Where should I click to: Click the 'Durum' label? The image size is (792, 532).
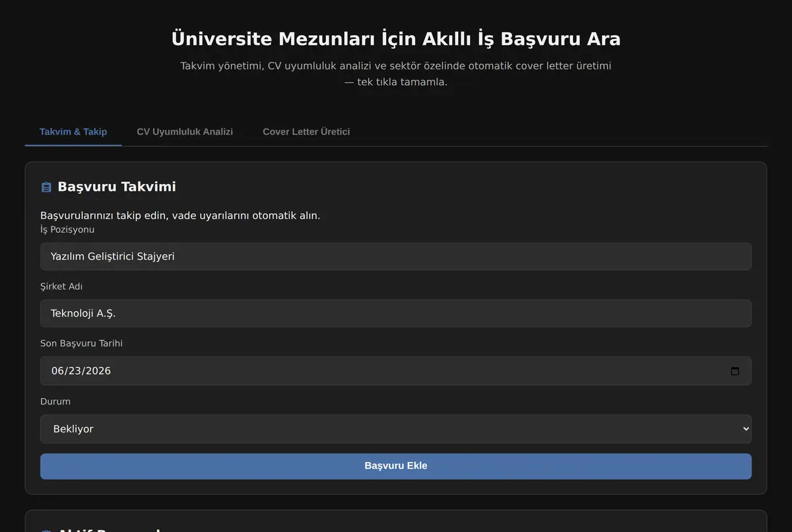(x=55, y=401)
